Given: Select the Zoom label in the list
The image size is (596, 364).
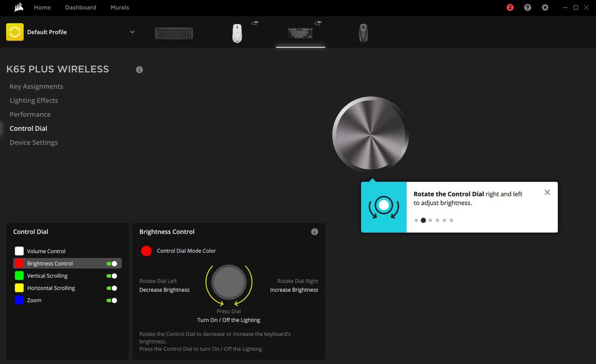Looking at the screenshot, I should [34, 300].
